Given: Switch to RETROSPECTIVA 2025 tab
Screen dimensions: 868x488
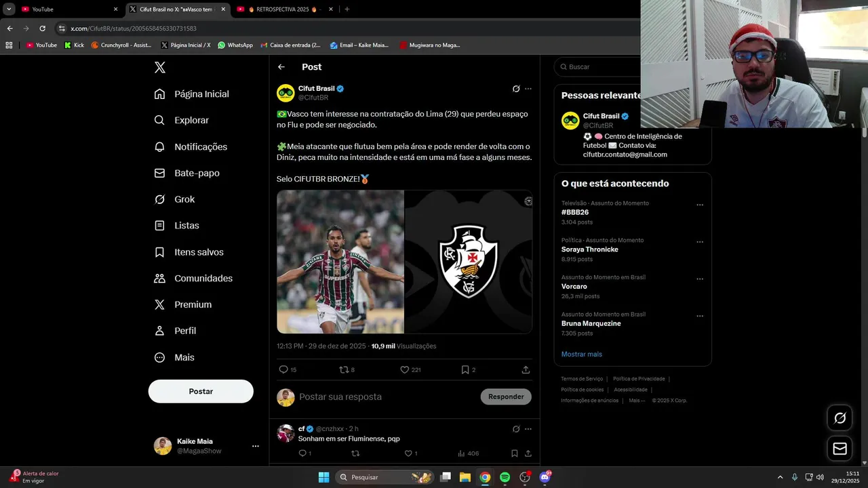Looking at the screenshot, I should point(285,9).
